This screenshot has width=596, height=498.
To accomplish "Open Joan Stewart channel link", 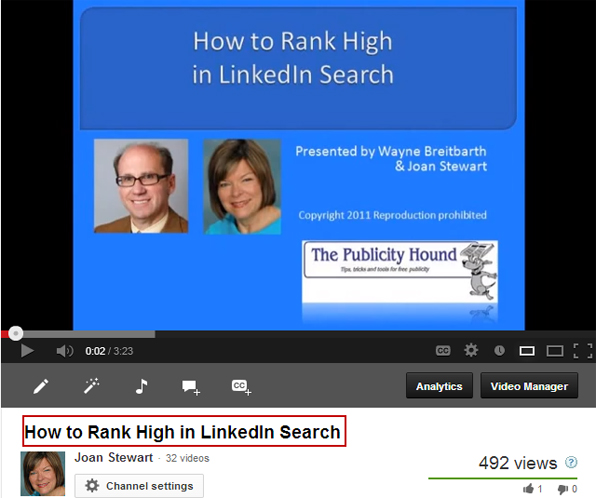I will click(114, 457).
